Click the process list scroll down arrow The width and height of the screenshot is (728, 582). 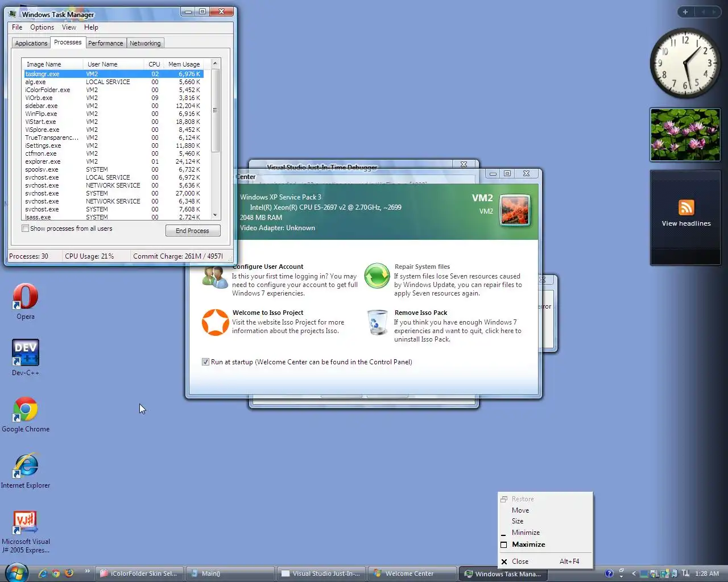[215, 215]
